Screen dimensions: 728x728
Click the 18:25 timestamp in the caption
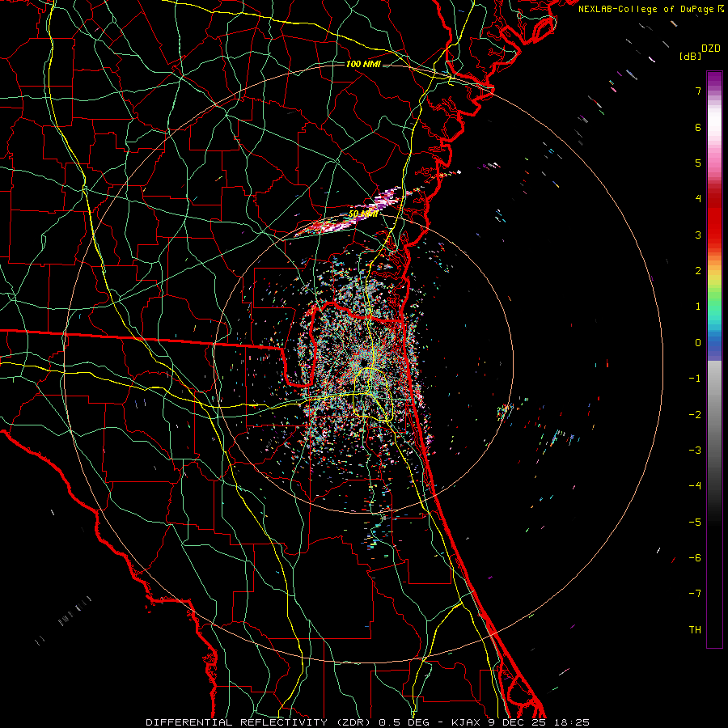(x=573, y=722)
